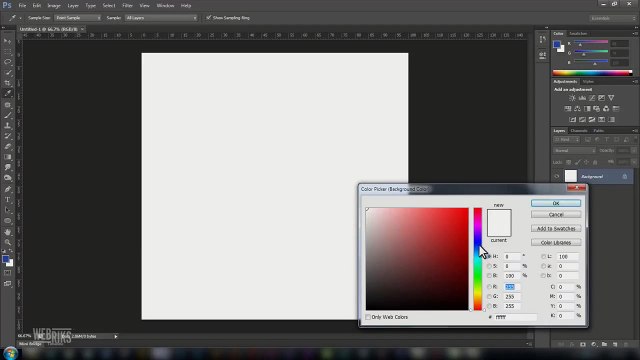The width and height of the screenshot is (640, 360).
Task: Open the File menu
Action: coord(22,6)
